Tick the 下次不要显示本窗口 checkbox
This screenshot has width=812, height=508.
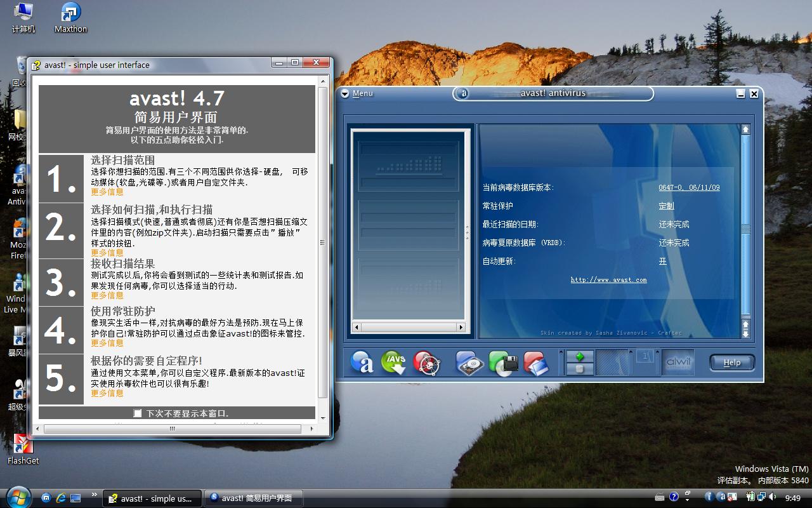click(x=138, y=413)
